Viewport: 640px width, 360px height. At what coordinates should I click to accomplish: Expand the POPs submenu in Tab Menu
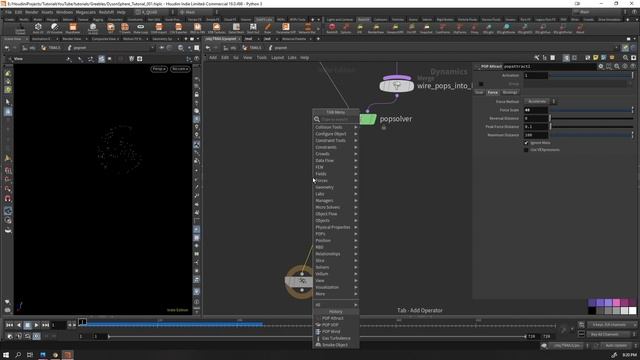(x=336, y=234)
